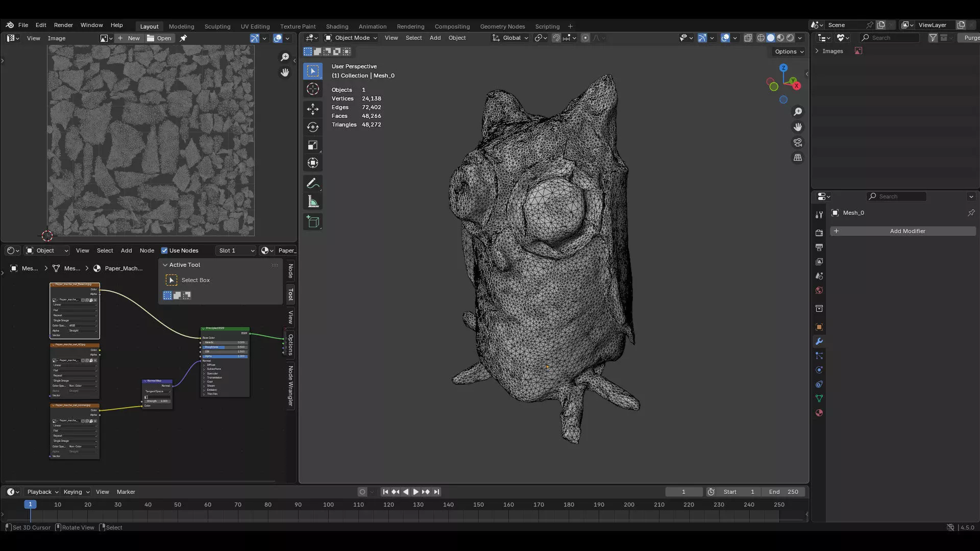Select the Rotate tool
This screenshot has width=980, height=551.
pos(313,127)
